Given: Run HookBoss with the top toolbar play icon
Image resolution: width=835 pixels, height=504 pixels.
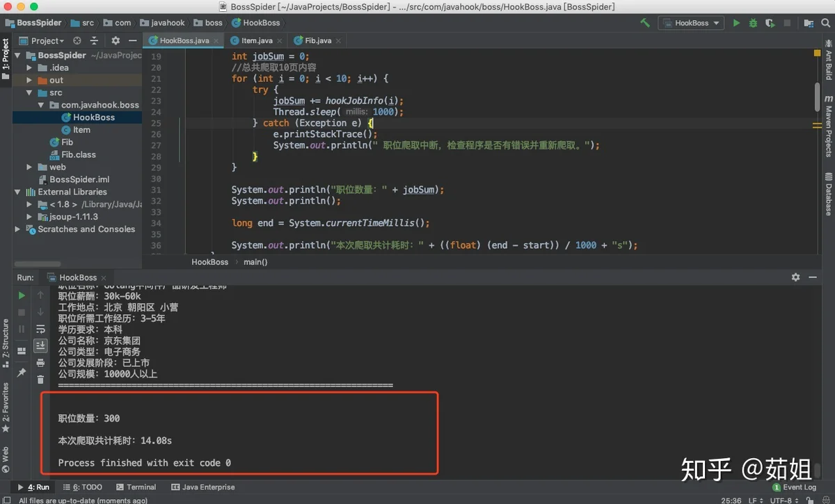Looking at the screenshot, I should [736, 23].
